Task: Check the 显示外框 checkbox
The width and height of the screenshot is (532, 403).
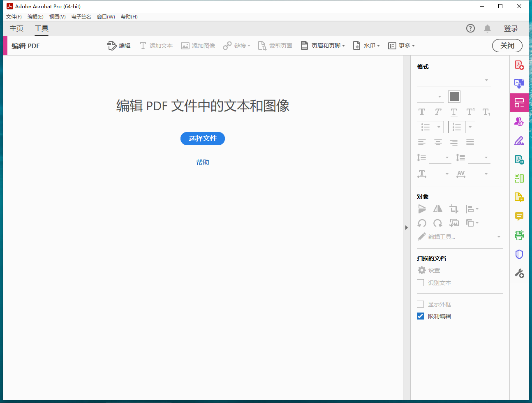Action: pyautogui.click(x=420, y=304)
